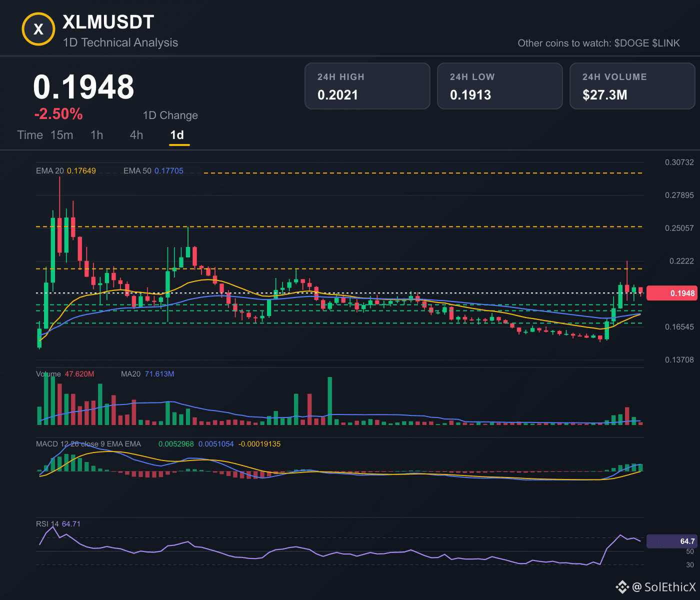Click the XLMUSDT pair title

click(108, 22)
